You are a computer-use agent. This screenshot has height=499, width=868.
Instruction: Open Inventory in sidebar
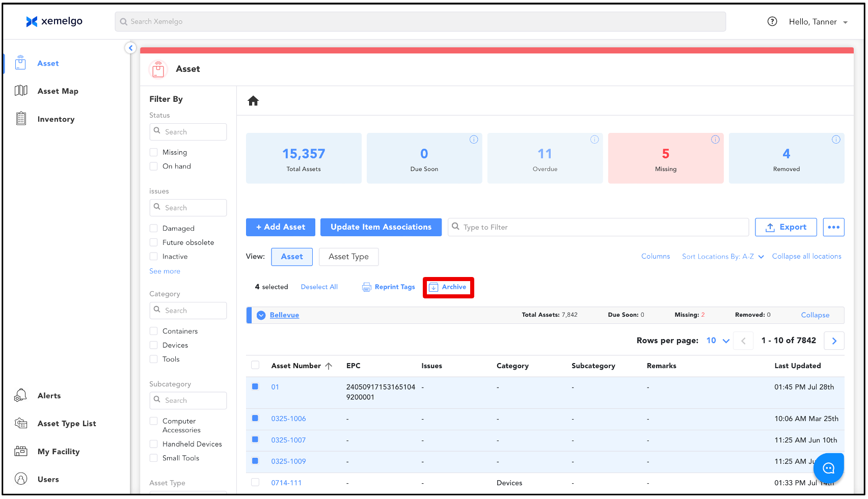click(x=45, y=119)
